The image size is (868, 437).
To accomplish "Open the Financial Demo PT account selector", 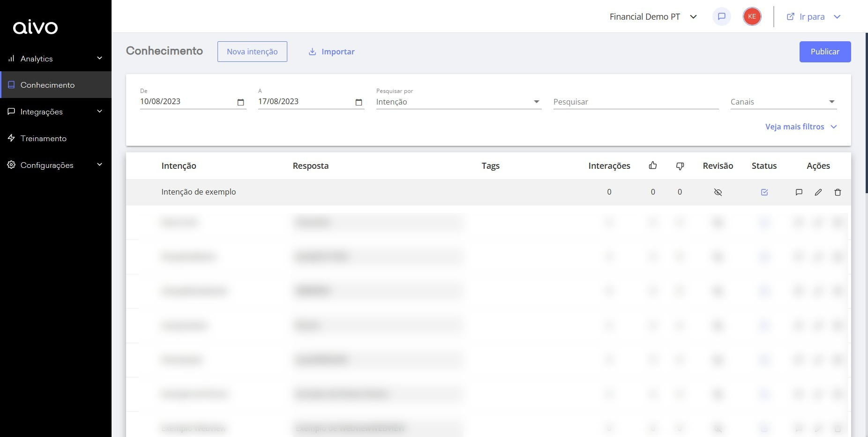I will click(653, 17).
